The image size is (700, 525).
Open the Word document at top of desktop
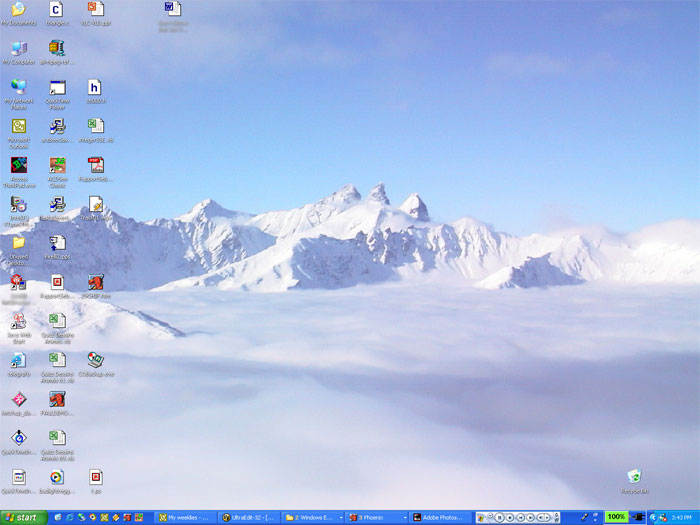tap(172, 10)
